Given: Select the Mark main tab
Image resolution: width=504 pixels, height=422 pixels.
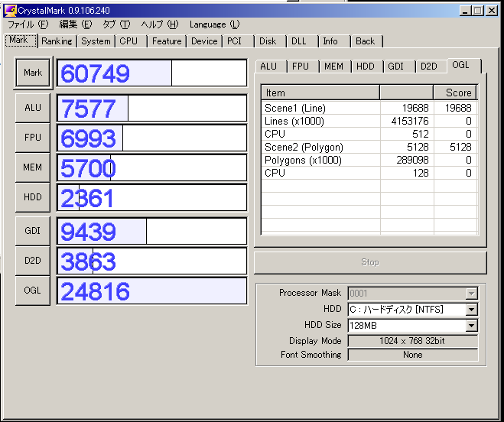Looking at the screenshot, I should point(21,41).
